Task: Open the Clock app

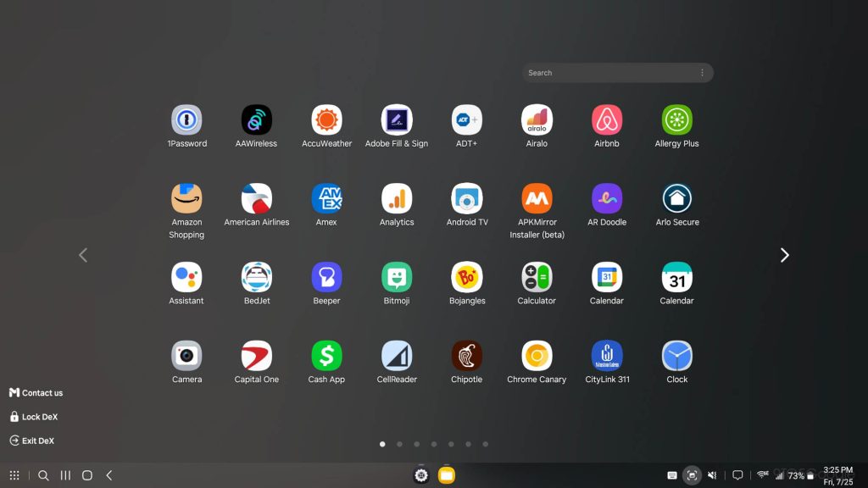Action: coord(676,357)
